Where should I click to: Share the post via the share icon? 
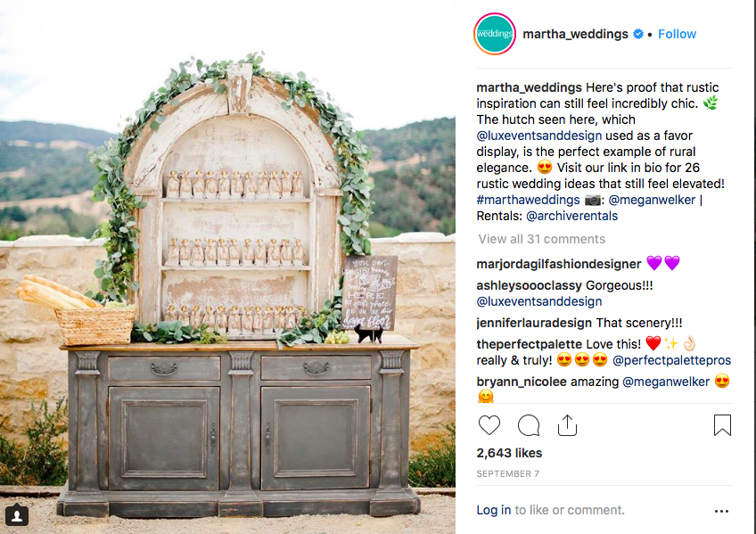[567, 425]
